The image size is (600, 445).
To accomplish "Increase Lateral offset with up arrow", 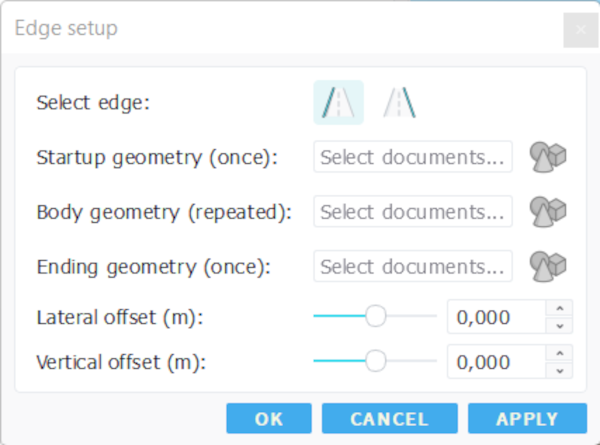I will click(x=560, y=309).
